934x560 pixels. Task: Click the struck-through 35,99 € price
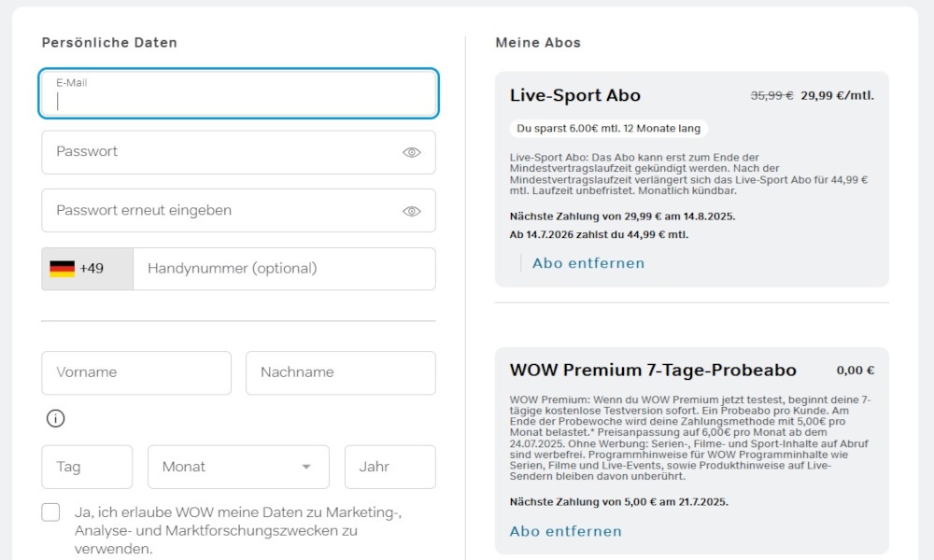pos(772,95)
